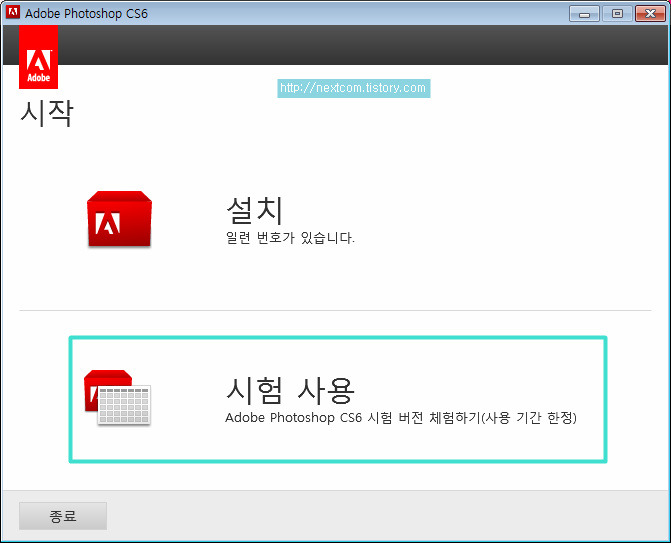The height and width of the screenshot is (543, 671).
Task: Click the text 일련 번호가 있습니다.
Action: (290, 237)
